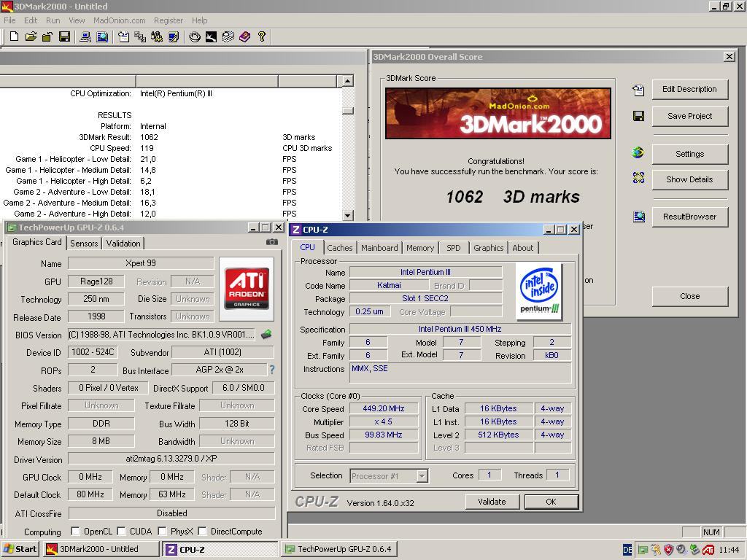The width and height of the screenshot is (747, 560).
Task: Open the Run menu
Action: pos(53,20)
